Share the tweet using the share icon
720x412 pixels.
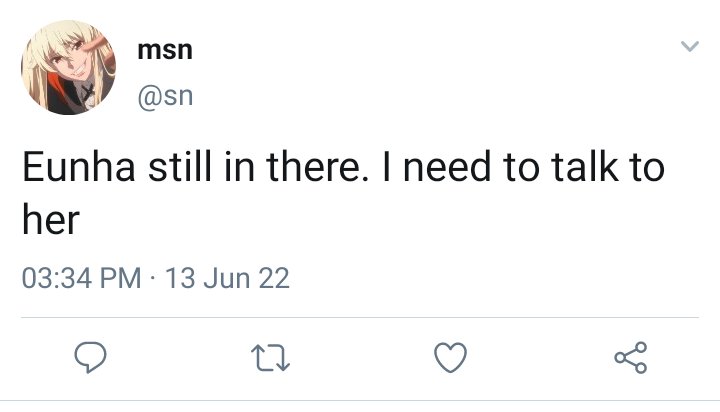631,357
